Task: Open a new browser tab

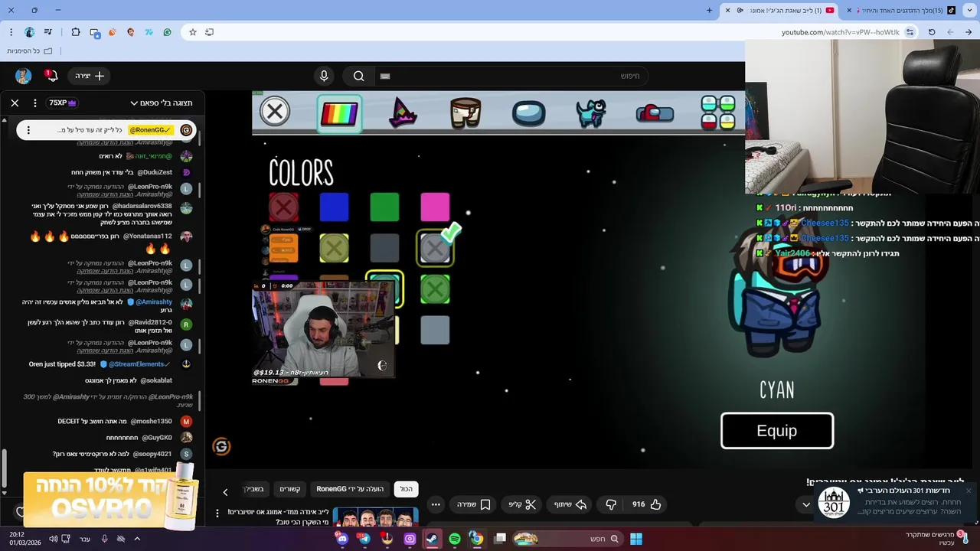Action: tap(709, 10)
